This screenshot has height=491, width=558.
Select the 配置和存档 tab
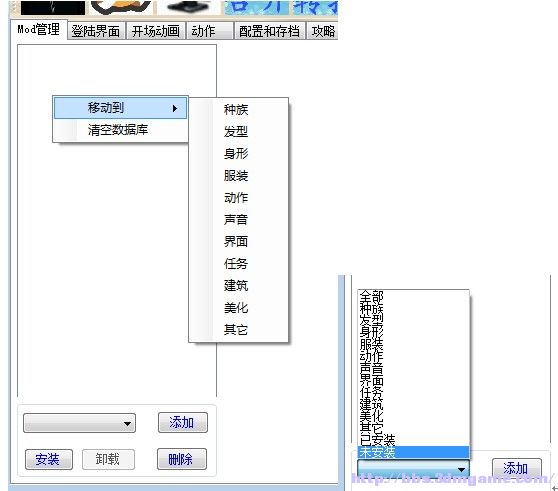tap(269, 31)
